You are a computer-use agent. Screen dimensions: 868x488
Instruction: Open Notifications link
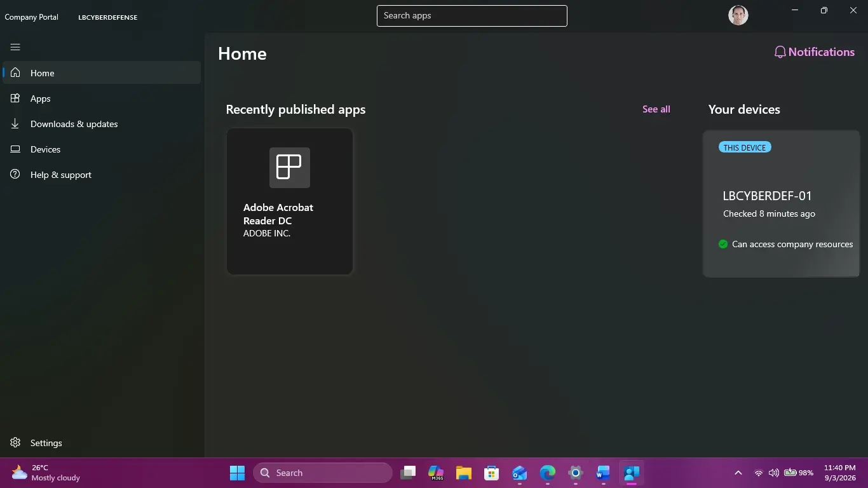(x=814, y=52)
